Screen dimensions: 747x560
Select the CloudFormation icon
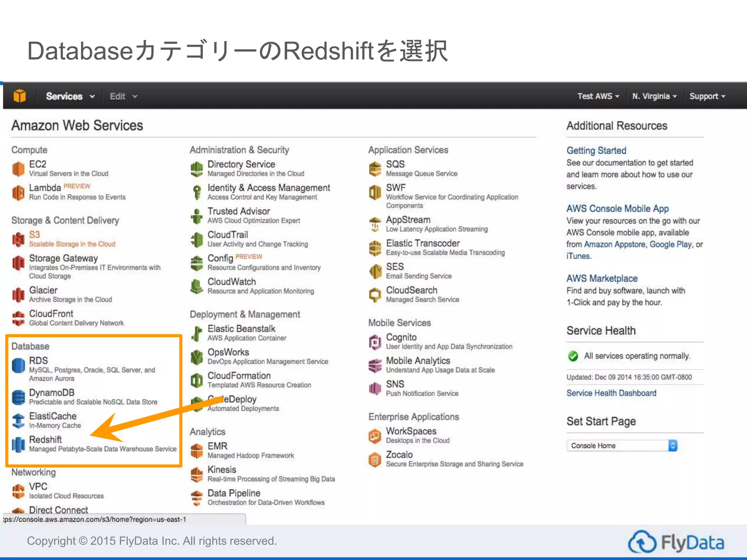(x=197, y=381)
